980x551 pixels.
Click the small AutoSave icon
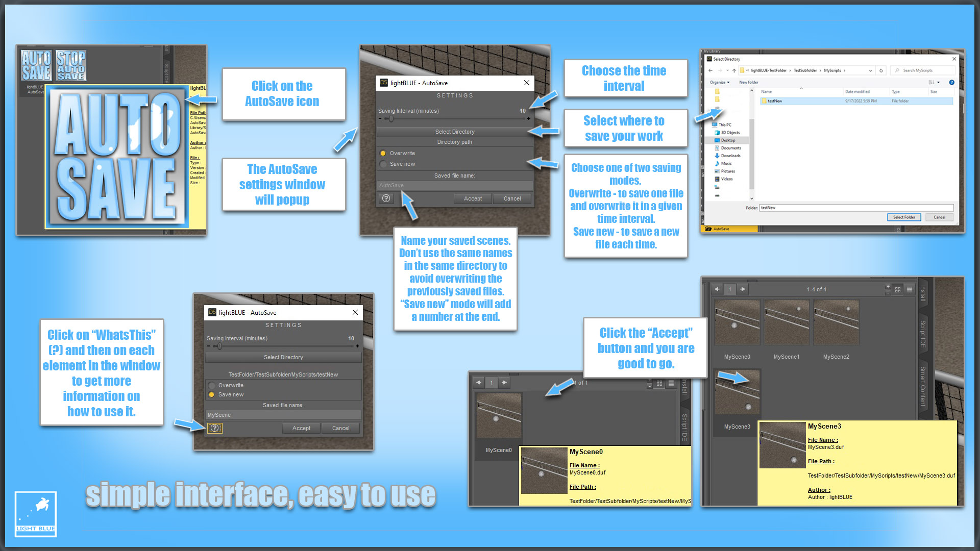tap(36, 65)
